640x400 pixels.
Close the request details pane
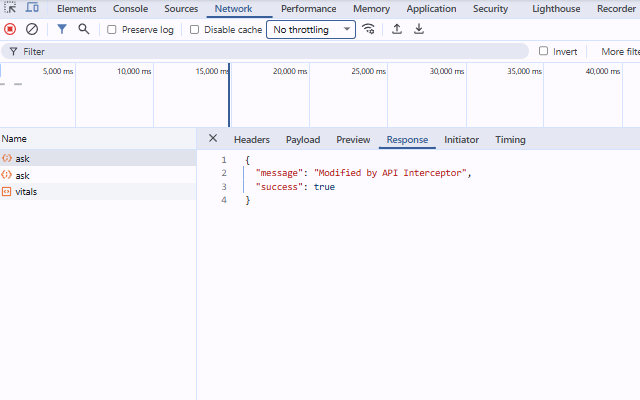pos(213,138)
